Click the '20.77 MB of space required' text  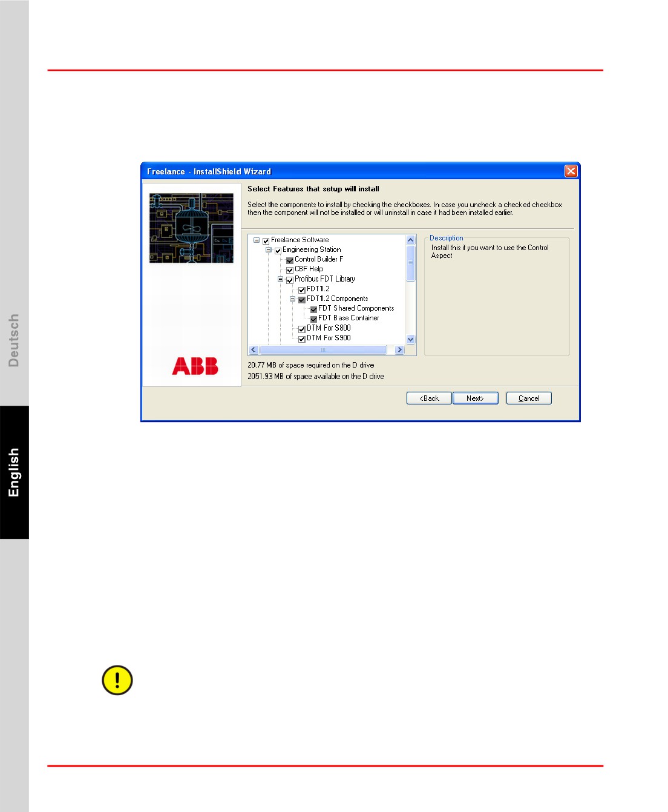(311, 365)
